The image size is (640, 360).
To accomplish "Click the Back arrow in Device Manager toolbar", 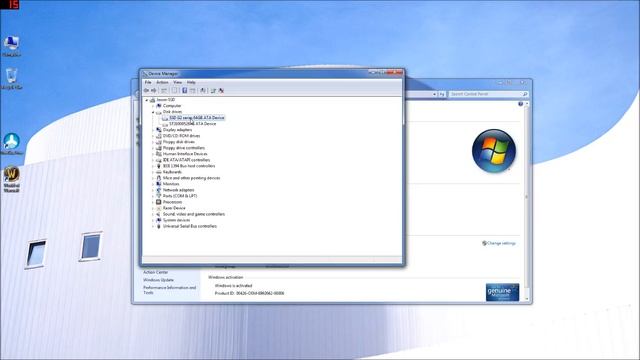I will pos(146,91).
